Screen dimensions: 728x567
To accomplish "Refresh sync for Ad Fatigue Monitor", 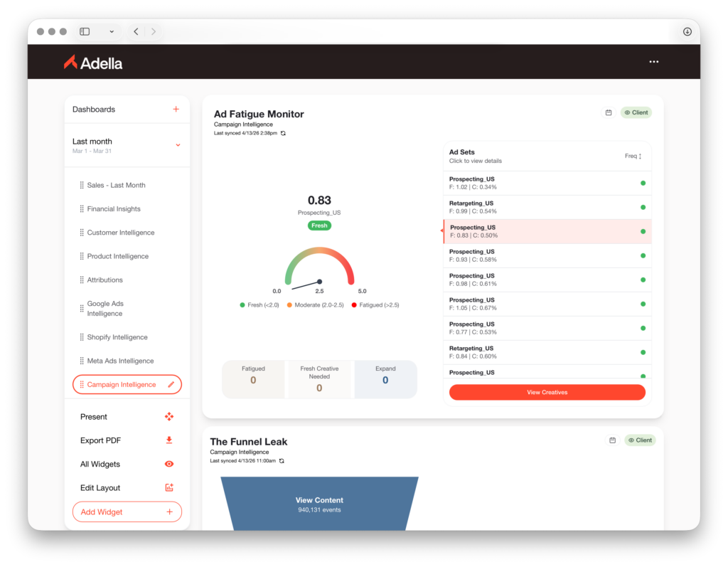I will (x=284, y=133).
